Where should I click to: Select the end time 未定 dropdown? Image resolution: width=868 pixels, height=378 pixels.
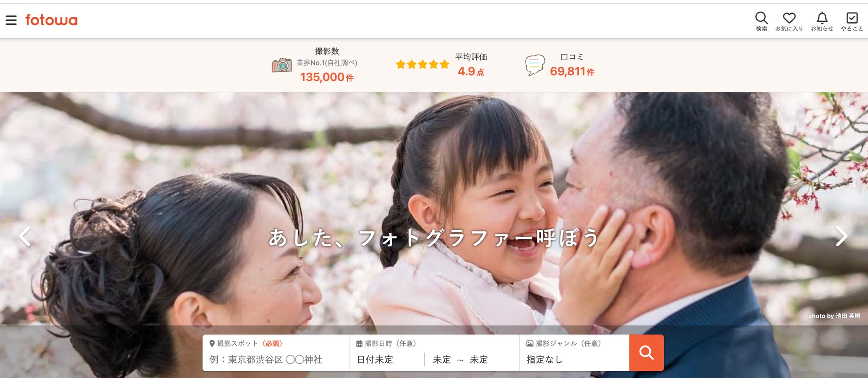pos(479,359)
